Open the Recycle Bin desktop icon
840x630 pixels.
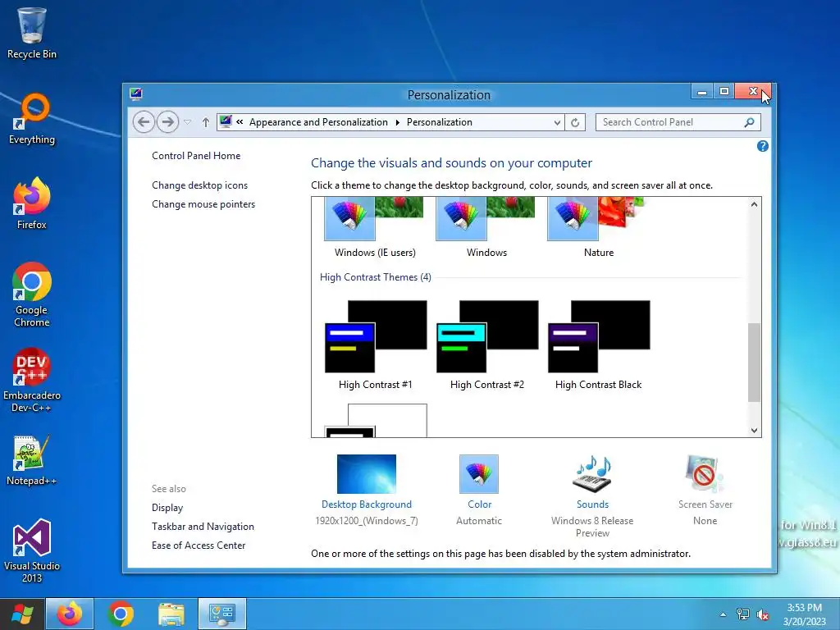click(32, 33)
